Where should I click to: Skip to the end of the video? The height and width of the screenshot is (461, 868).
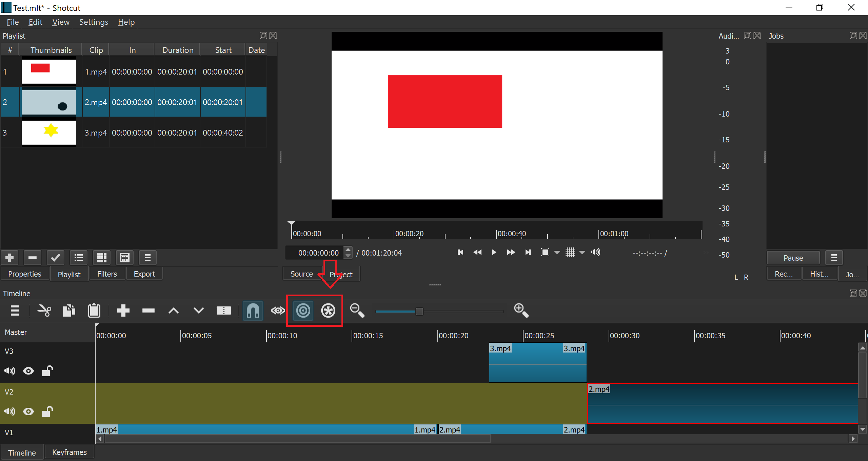528,252
